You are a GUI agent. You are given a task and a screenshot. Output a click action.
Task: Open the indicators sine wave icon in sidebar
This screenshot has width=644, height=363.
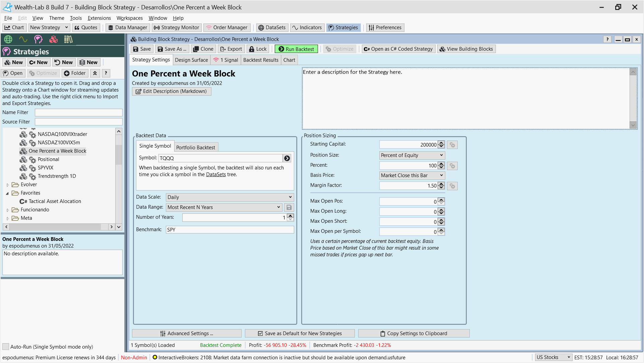point(23,39)
